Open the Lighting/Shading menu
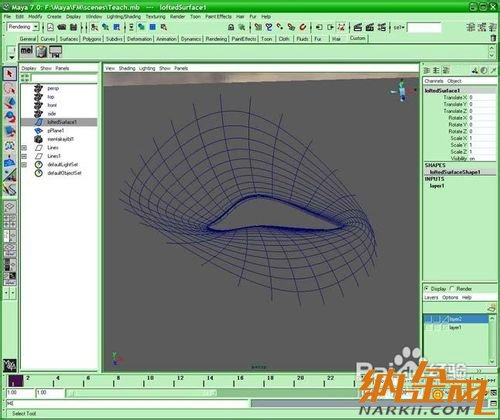The image size is (500, 420). pyautogui.click(x=124, y=16)
